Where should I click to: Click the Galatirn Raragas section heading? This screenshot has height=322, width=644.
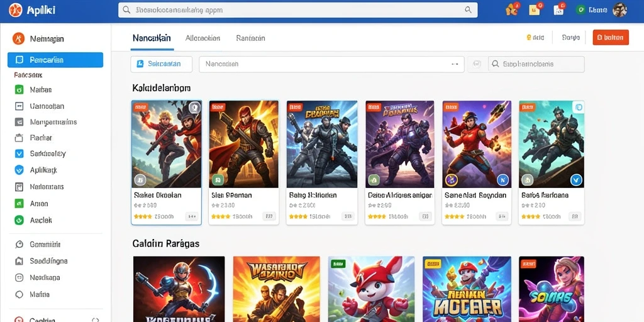[166, 243]
